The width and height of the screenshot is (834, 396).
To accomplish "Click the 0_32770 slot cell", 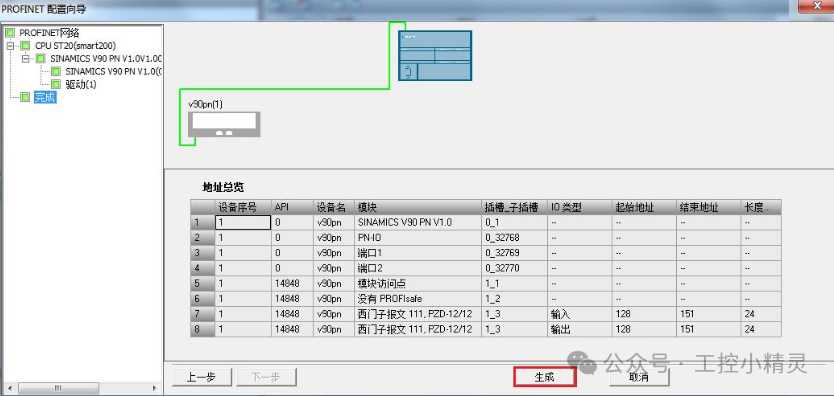I will [x=514, y=268].
